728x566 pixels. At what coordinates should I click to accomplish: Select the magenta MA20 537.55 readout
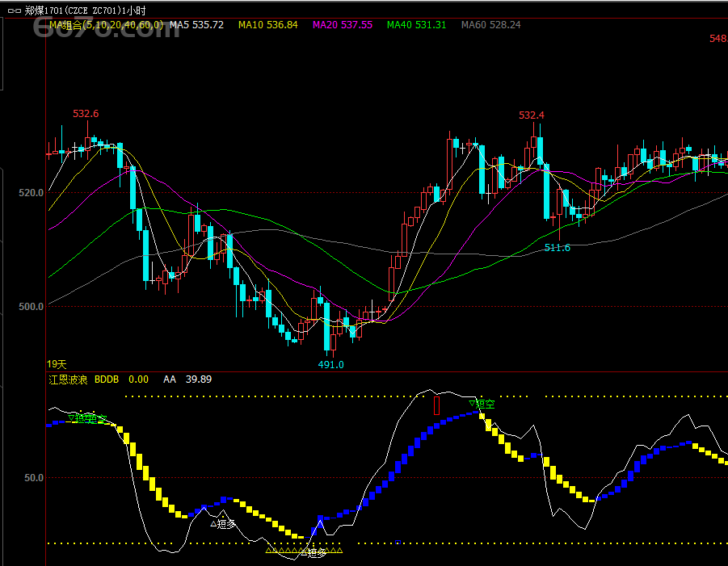[x=342, y=25]
